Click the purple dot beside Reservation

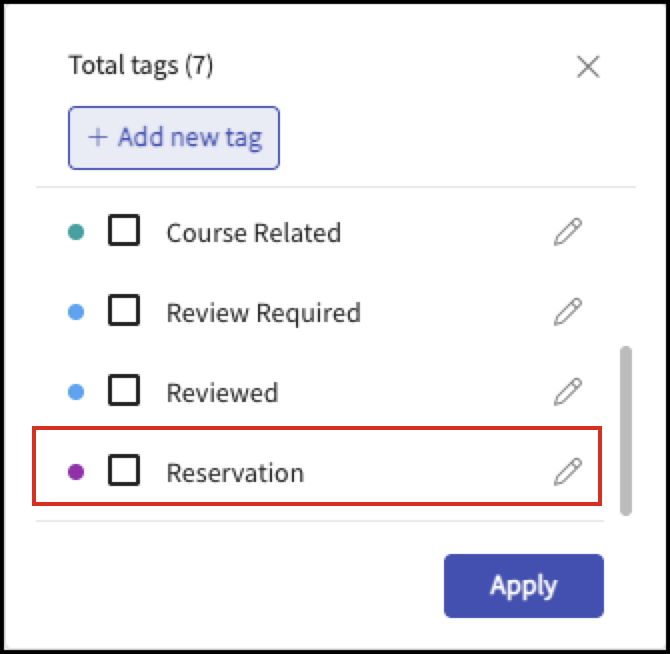coord(76,472)
